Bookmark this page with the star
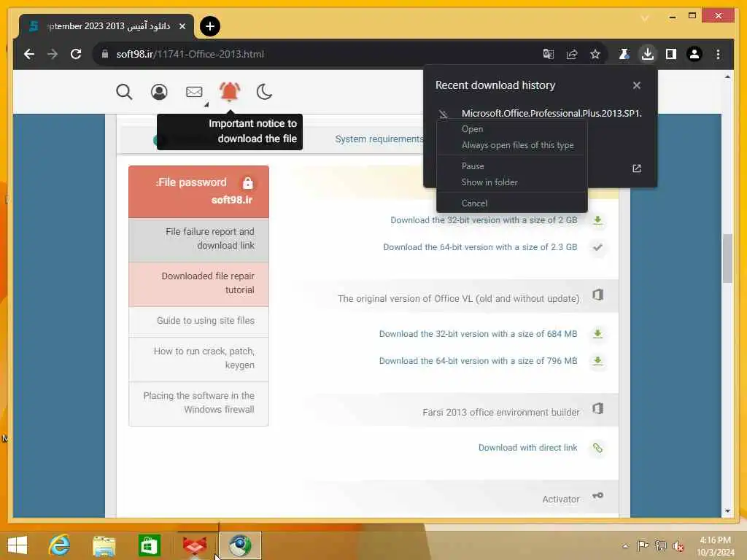The image size is (747, 560). click(x=595, y=54)
